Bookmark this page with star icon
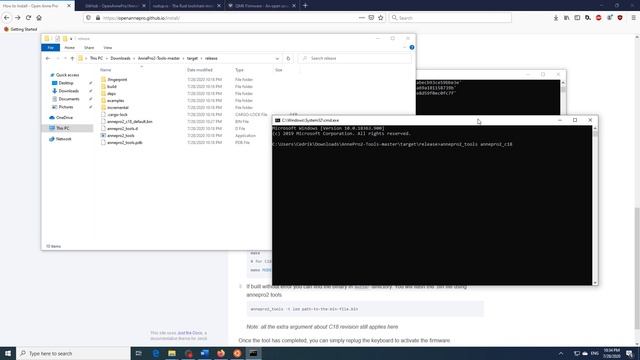 point(381,18)
